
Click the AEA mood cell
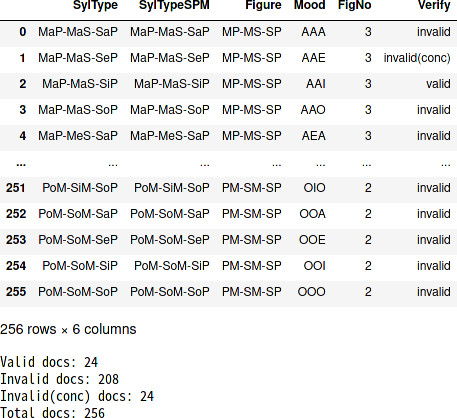point(314,136)
